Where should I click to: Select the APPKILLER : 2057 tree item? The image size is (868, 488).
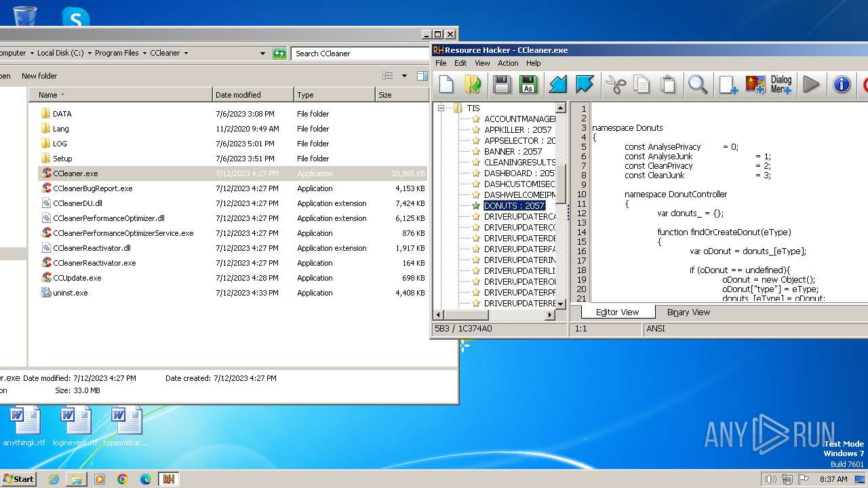click(x=518, y=129)
